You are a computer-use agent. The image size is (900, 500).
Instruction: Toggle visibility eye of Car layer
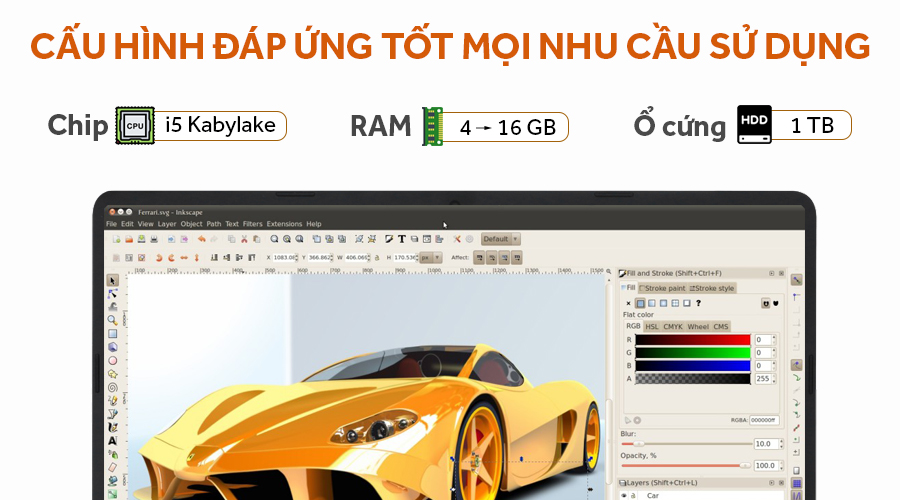click(x=624, y=495)
